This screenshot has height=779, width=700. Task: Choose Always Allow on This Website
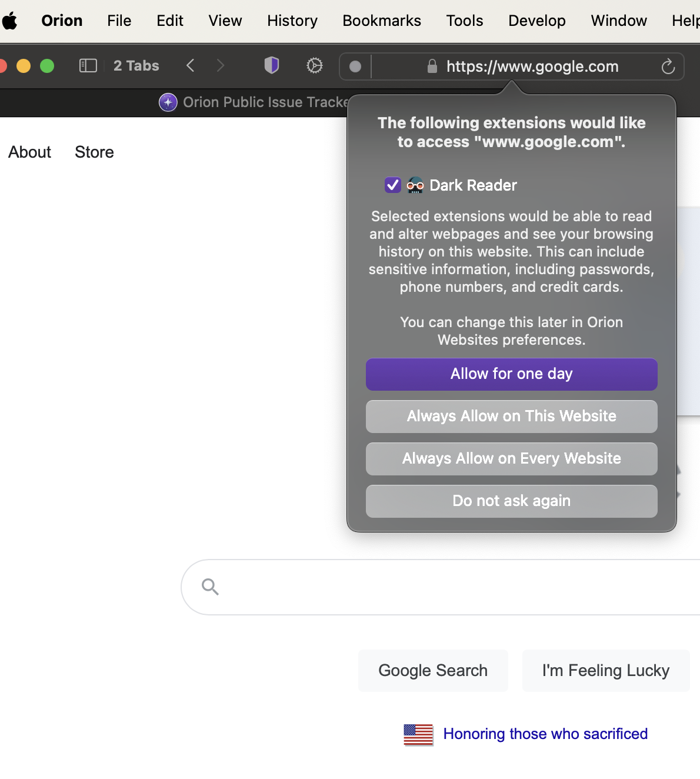pyautogui.click(x=511, y=417)
